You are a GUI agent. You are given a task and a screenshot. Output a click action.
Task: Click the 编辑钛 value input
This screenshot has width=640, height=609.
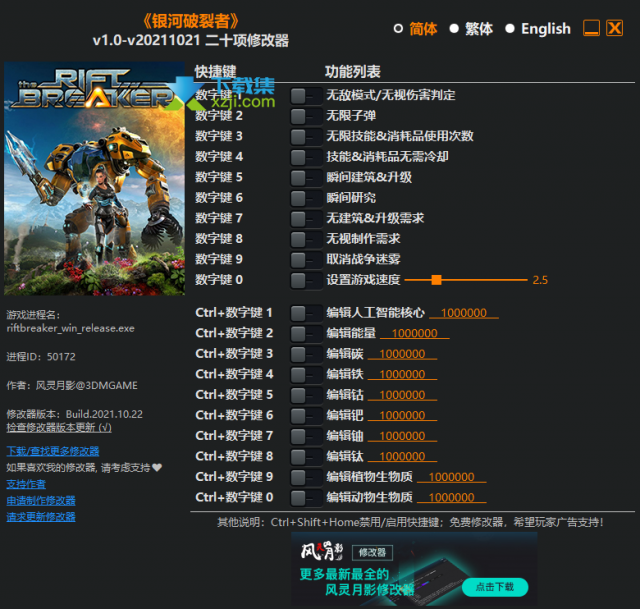[402, 456]
